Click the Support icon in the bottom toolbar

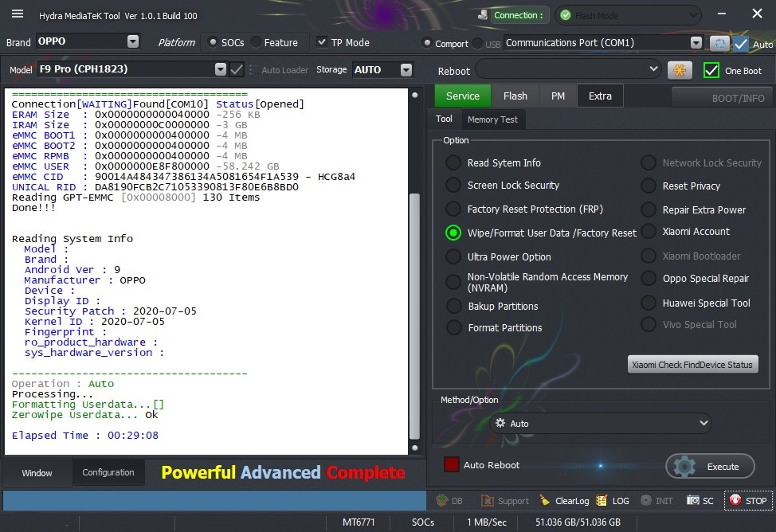tap(487, 501)
